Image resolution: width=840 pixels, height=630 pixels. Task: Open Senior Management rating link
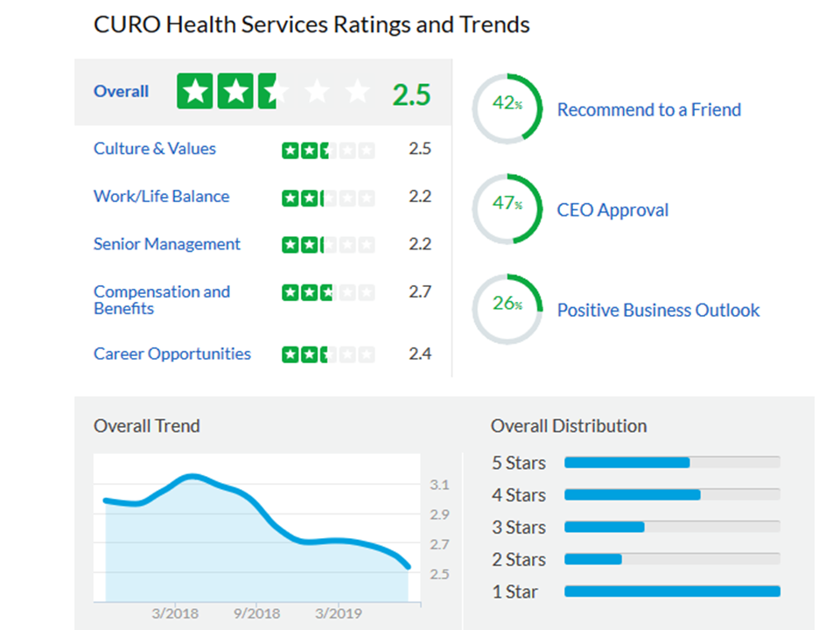click(166, 244)
